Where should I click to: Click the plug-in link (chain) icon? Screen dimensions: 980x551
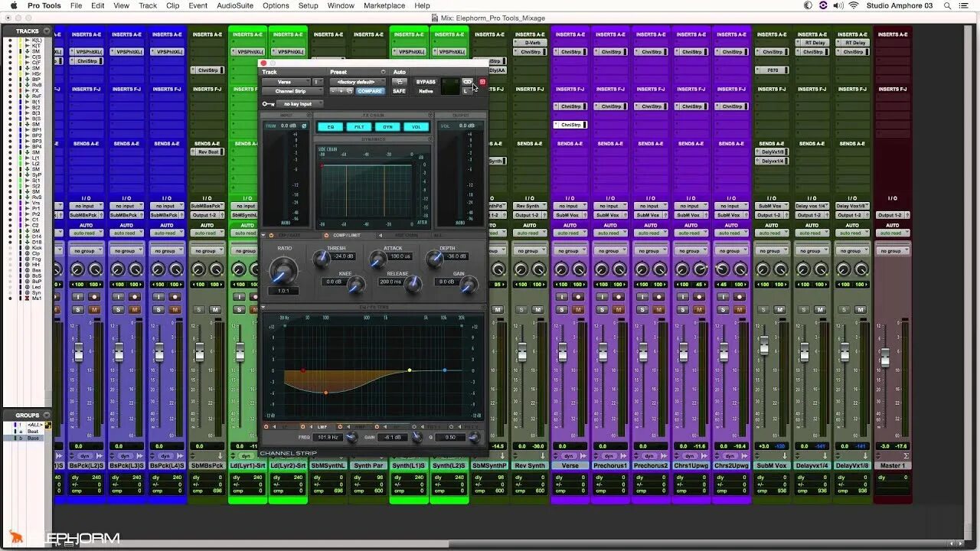click(x=467, y=82)
